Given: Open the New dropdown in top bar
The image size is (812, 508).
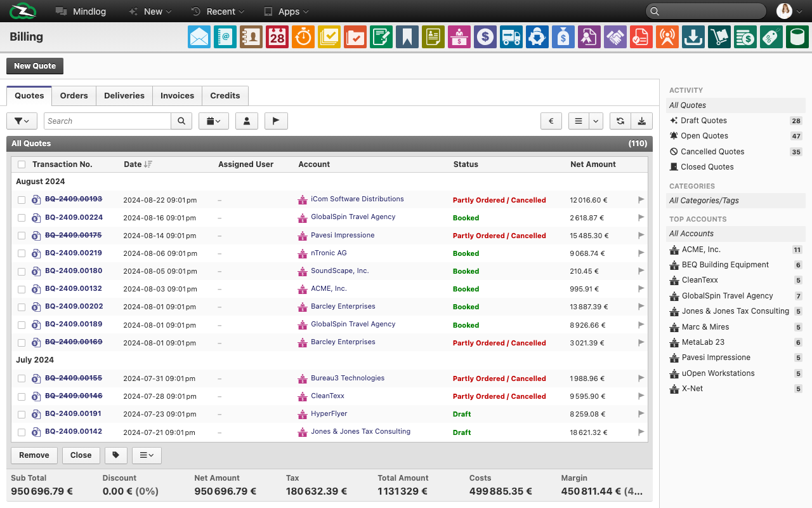Looking at the screenshot, I should [x=150, y=11].
